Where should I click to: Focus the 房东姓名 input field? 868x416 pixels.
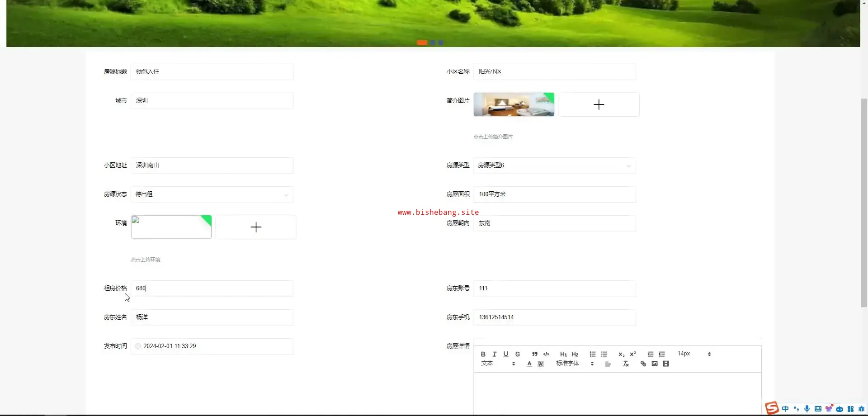pyautogui.click(x=212, y=317)
